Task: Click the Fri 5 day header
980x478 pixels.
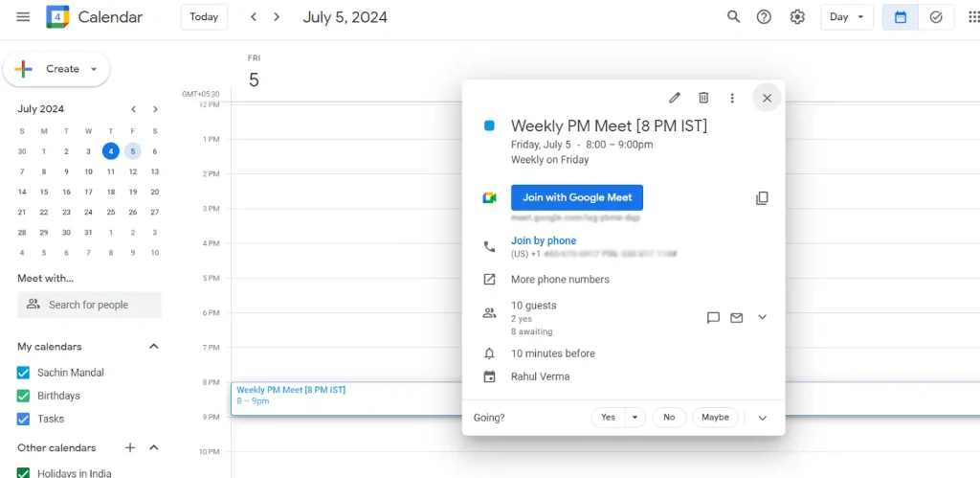Action: pyautogui.click(x=254, y=73)
